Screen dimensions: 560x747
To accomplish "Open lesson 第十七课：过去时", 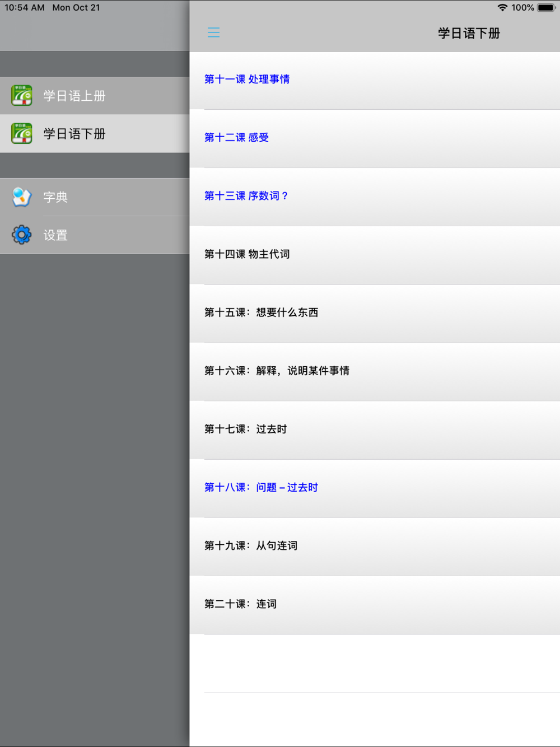I will click(375, 429).
